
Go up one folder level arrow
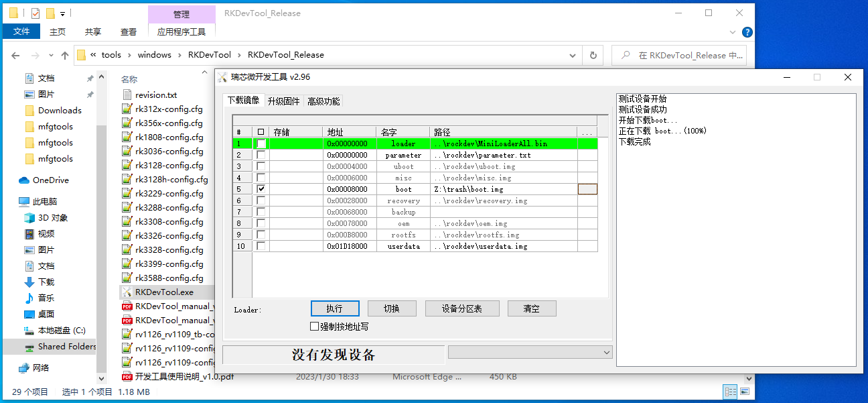[x=65, y=56]
